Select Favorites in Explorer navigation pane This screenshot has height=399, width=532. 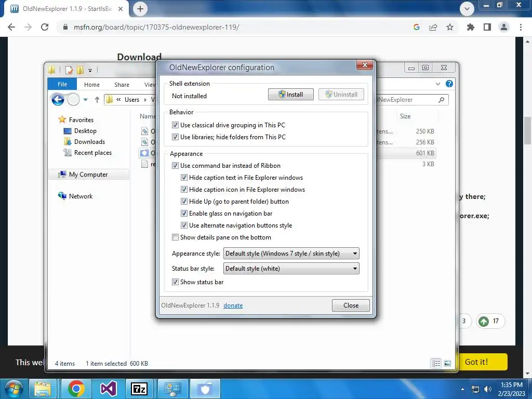(76, 120)
